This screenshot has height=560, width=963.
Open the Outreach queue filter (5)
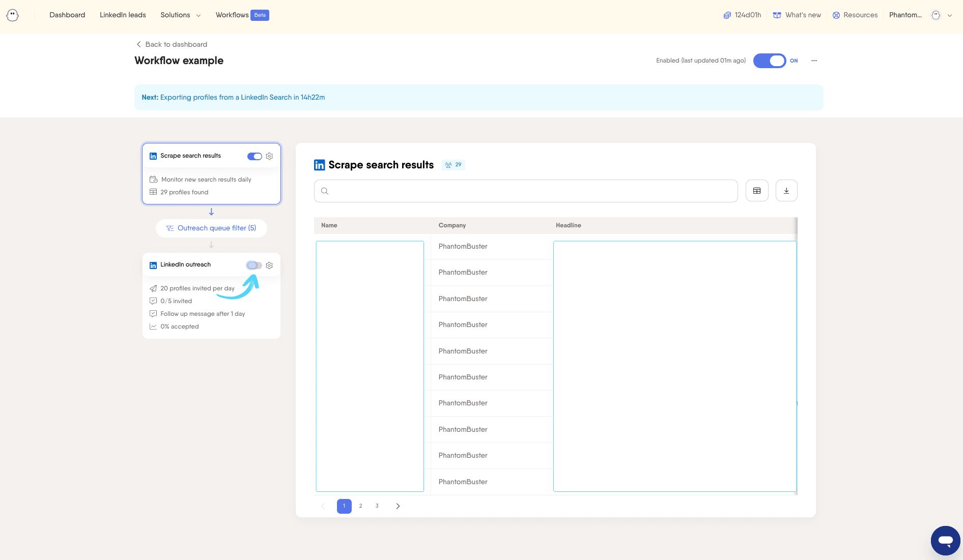[211, 228]
